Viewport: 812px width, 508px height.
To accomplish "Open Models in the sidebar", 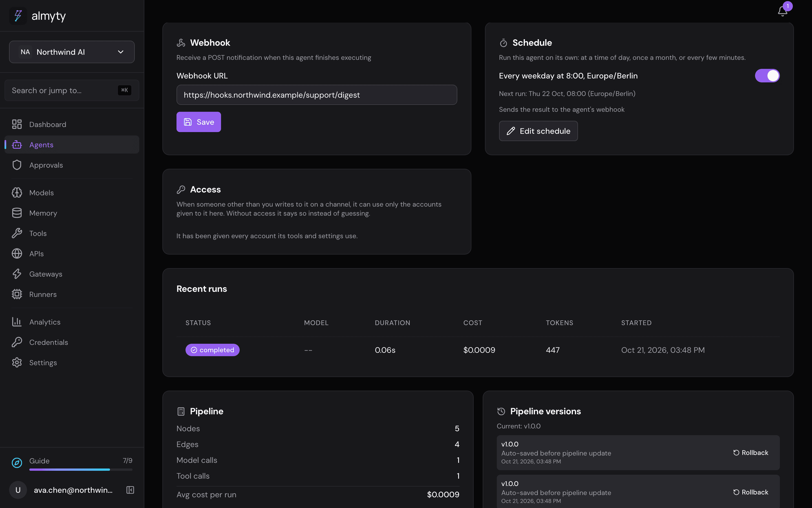I will coord(72,192).
